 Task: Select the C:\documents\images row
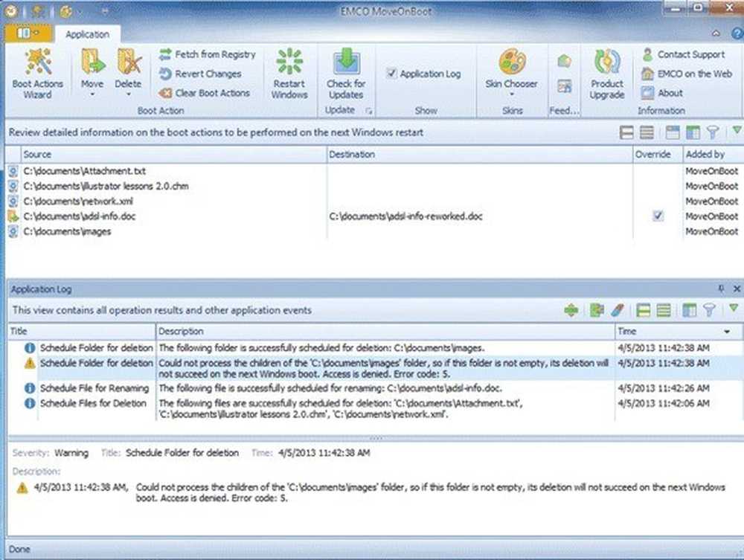[374, 231]
